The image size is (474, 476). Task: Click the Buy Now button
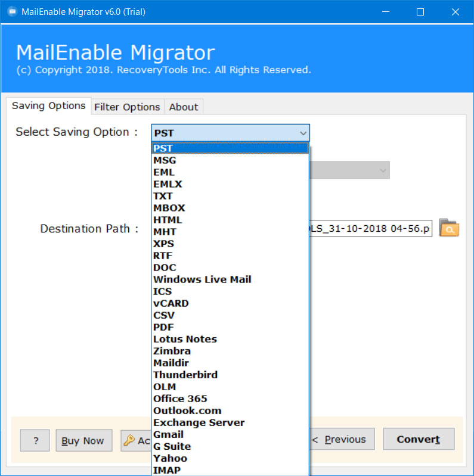pyautogui.click(x=84, y=440)
